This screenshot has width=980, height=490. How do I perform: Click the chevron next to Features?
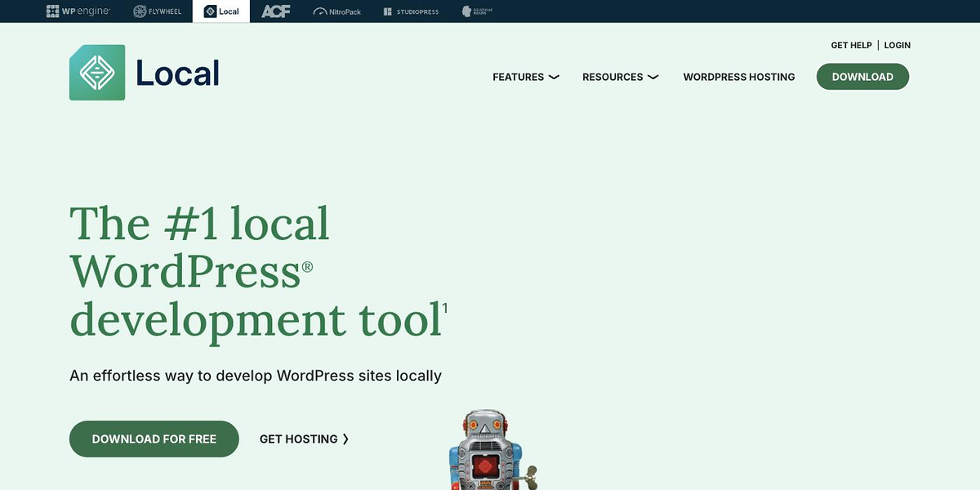tap(554, 77)
